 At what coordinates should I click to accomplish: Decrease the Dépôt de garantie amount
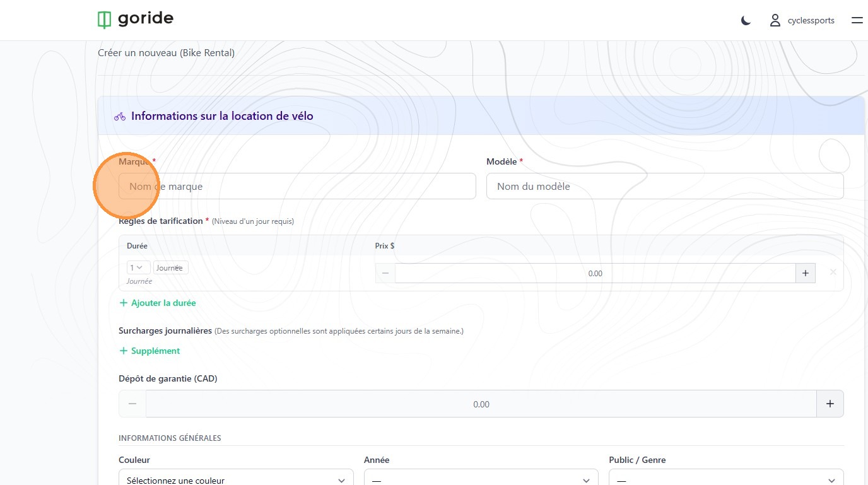click(132, 404)
